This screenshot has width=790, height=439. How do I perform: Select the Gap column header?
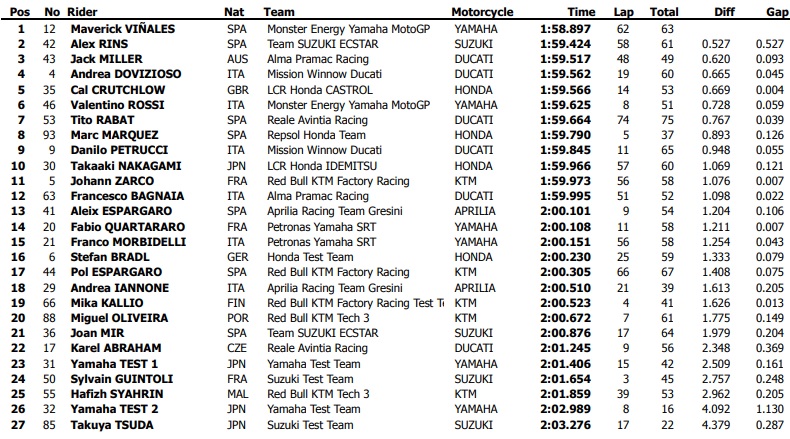click(x=776, y=12)
